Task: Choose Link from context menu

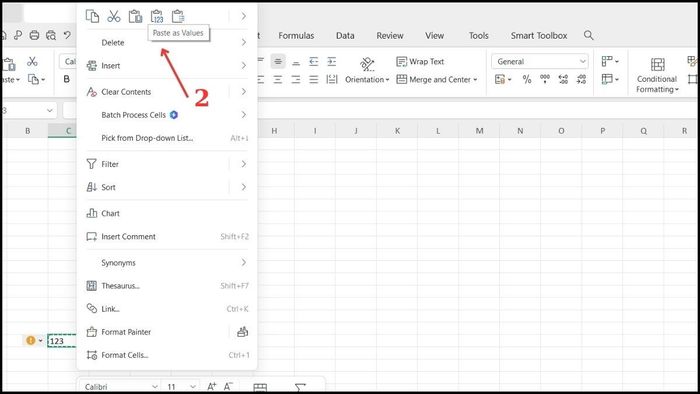Action: 167,309
